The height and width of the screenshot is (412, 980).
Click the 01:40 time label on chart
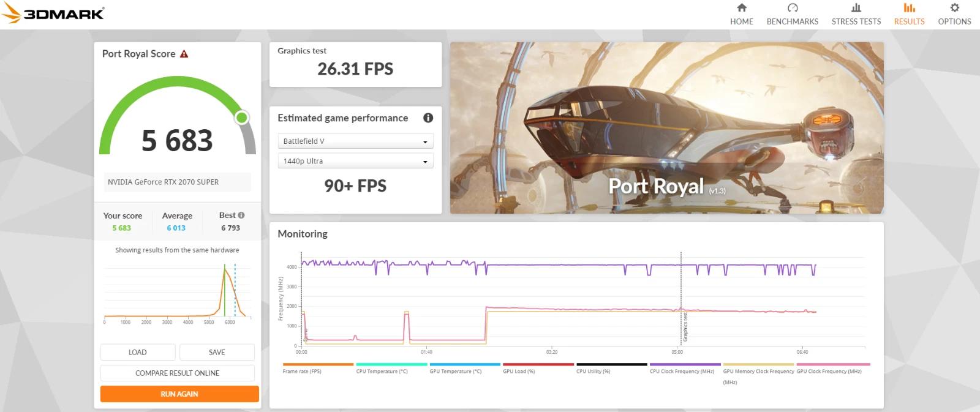pos(426,352)
